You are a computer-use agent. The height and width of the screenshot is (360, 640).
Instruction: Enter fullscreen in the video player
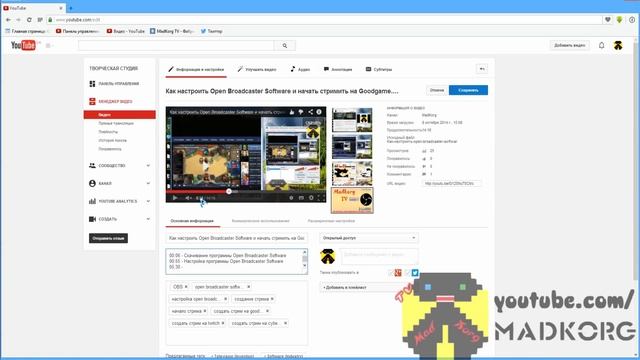click(321, 198)
